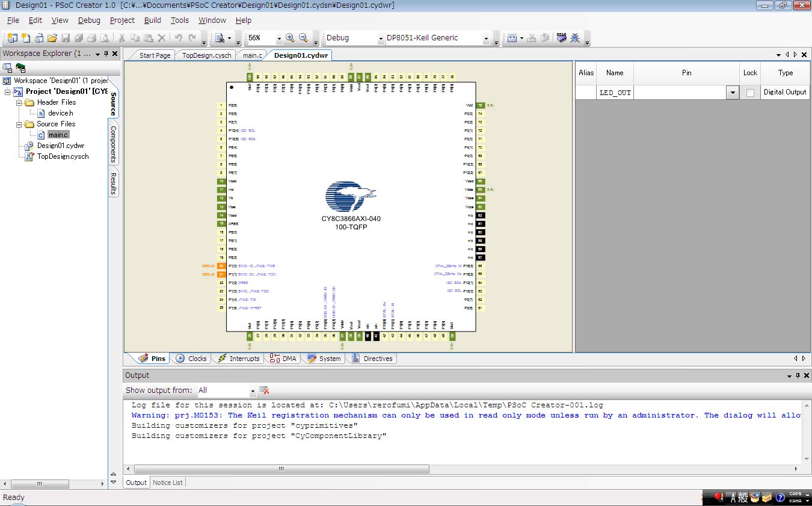This screenshot has width=812, height=506.
Task: Open the File menu
Action: pyautogui.click(x=13, y=20)
